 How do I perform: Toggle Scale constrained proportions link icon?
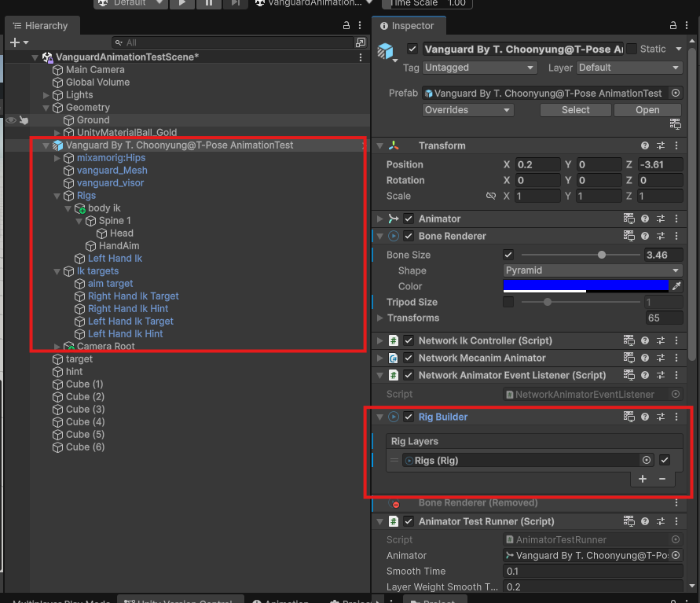click(490, 196)
